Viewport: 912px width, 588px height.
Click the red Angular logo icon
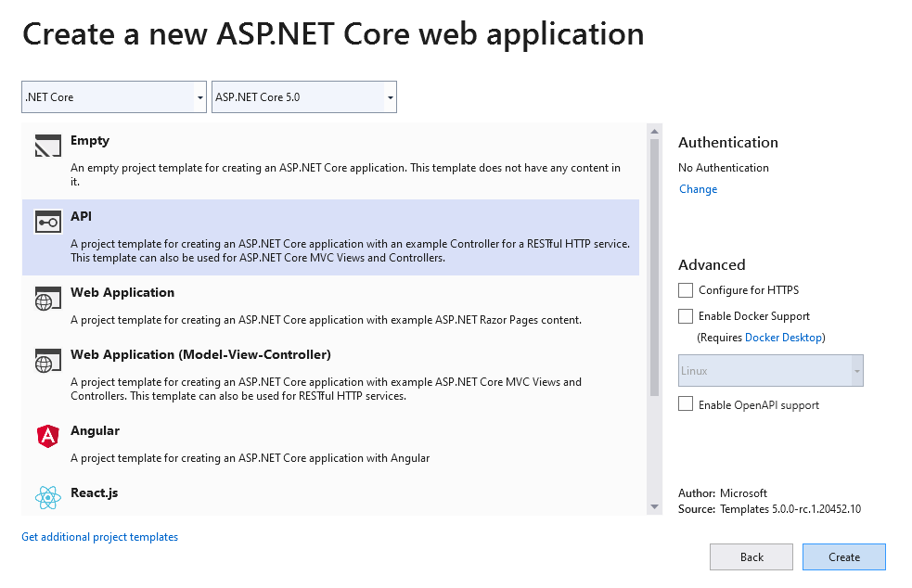47,437
